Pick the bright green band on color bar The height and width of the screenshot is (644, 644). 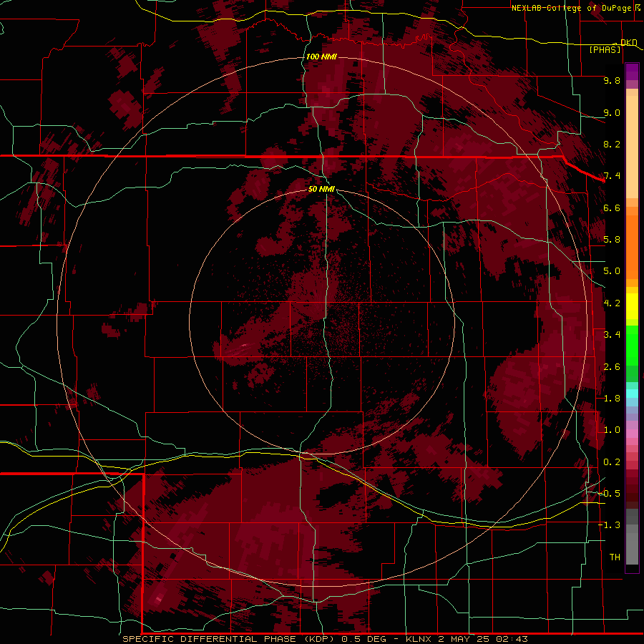pyautogui.click(x=632, y=345)
